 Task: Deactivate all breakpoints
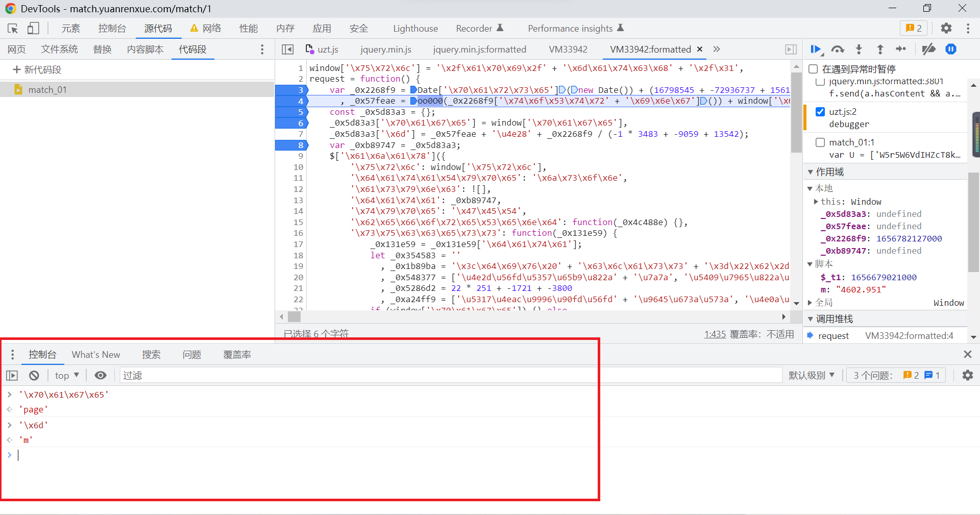pos(929,50)
